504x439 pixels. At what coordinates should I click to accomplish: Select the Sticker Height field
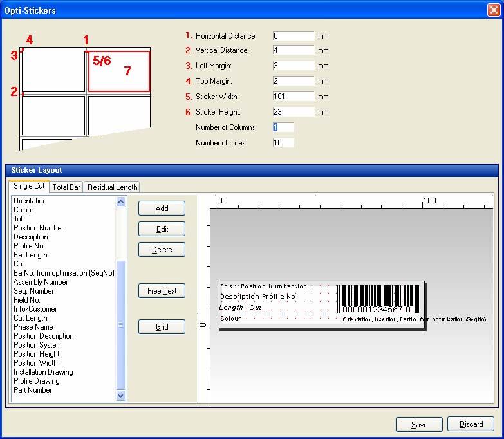[x=294, y=112]
